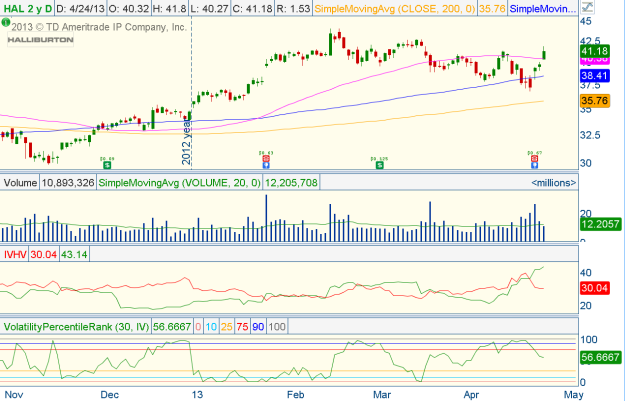Click the IVHV study label
This screenshot has width=625, height=401.
pos(16,255)
